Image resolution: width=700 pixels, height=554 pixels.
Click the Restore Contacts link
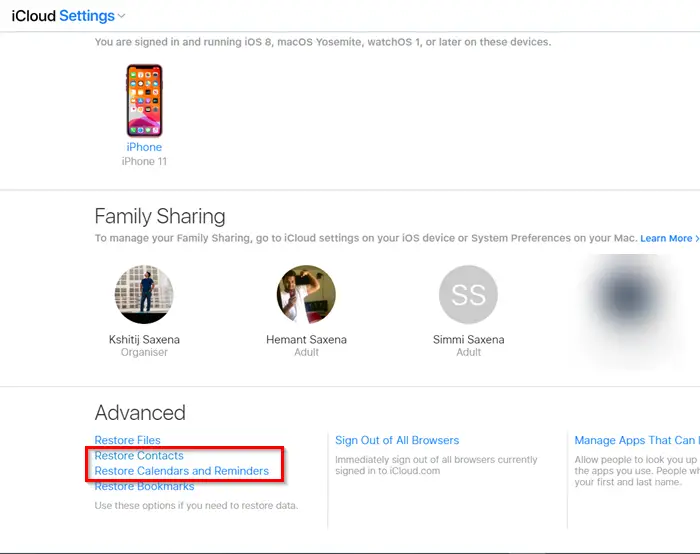click(139, 456)
